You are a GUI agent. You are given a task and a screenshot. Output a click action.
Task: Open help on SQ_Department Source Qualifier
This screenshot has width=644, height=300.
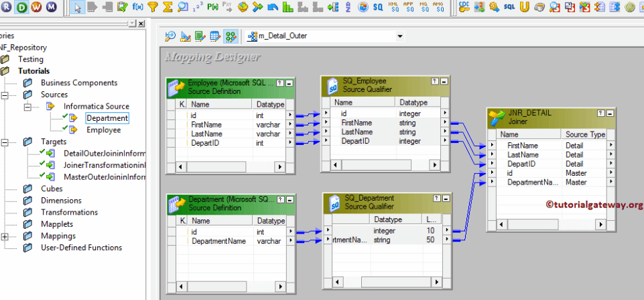tap(437, 199)
